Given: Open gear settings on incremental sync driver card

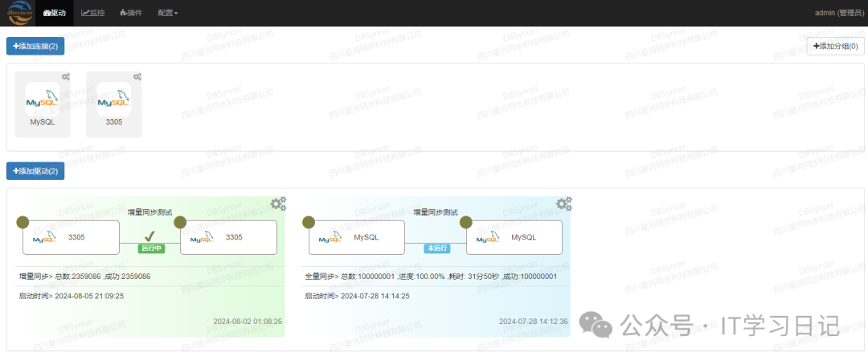Looking at the screenshot, I should [x=278, y=204].
